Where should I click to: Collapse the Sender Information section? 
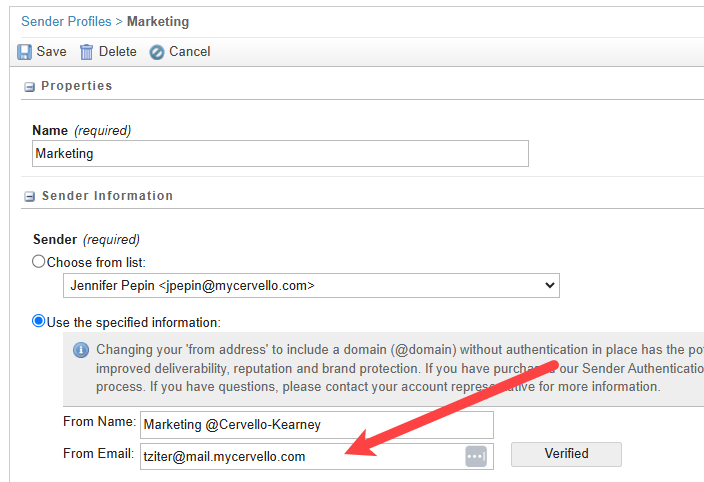[x=29, y=197]
